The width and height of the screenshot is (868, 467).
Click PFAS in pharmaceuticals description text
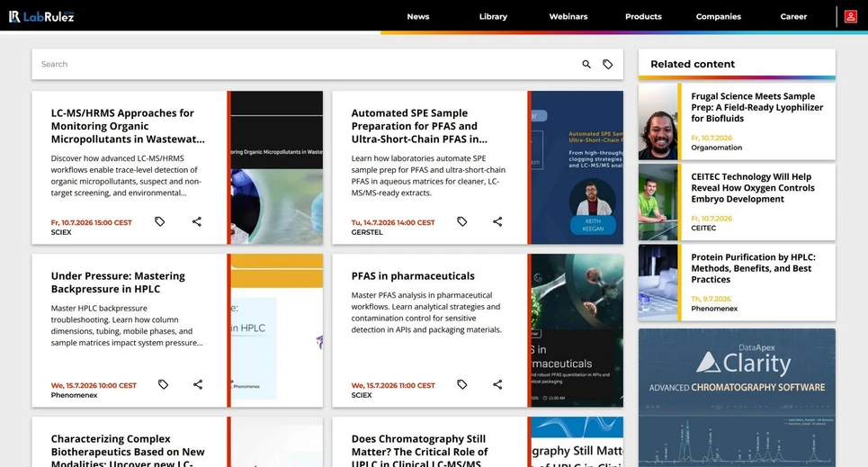tap(426, 312)
